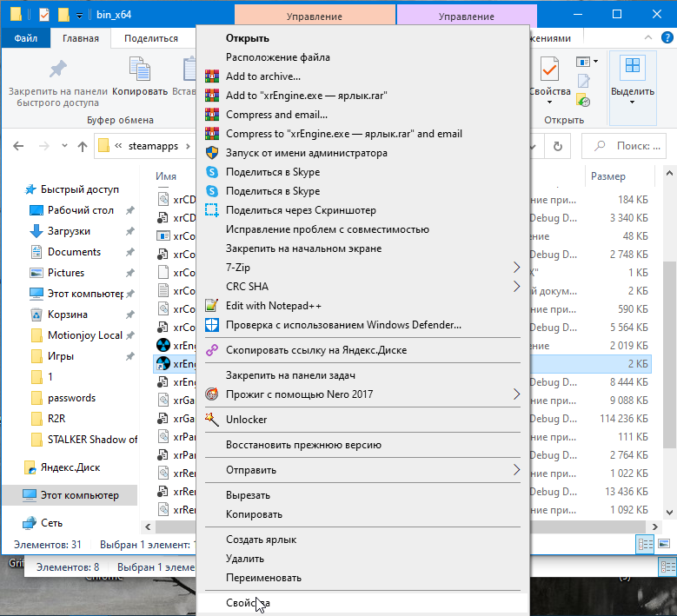This screenshot has height=616, width=677.
Task: Click Add to archive WinRAR entry
Action: click(263, 76)
